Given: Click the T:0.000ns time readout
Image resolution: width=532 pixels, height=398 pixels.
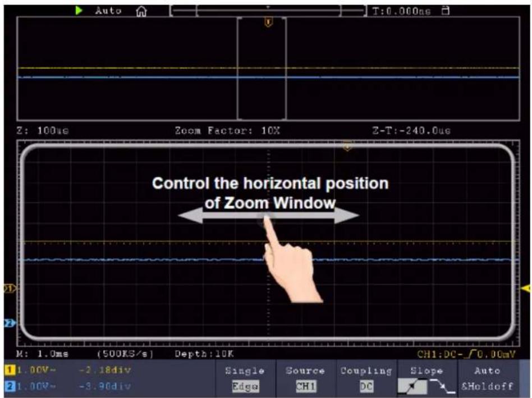Looking at the screenshot, I should point(402,11).
